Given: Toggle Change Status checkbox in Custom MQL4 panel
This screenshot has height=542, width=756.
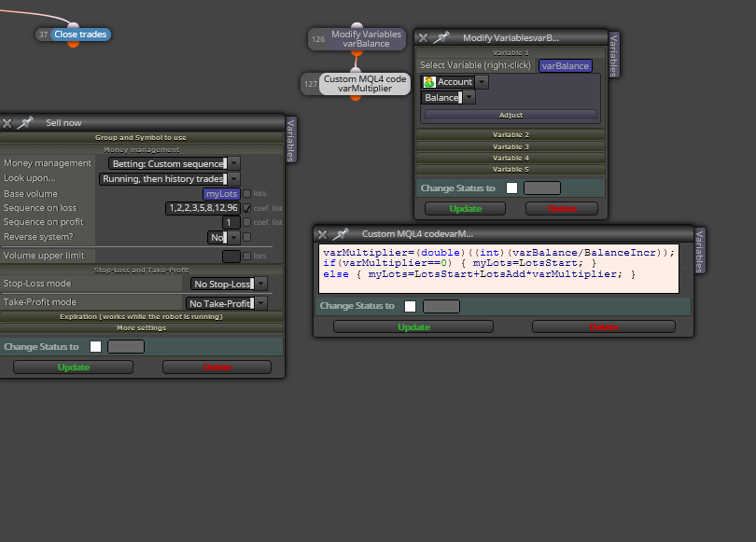Looking at the screenshot, I should (x=410, y=306).
